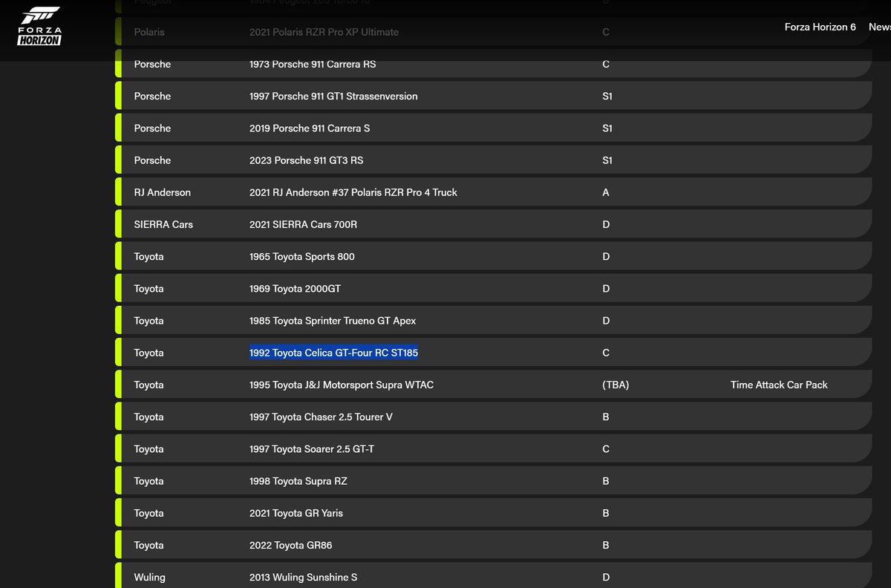Click 2019 Porsche 911 Carrera S
This screenshot has height=588, width=891.
click(310, 128)
